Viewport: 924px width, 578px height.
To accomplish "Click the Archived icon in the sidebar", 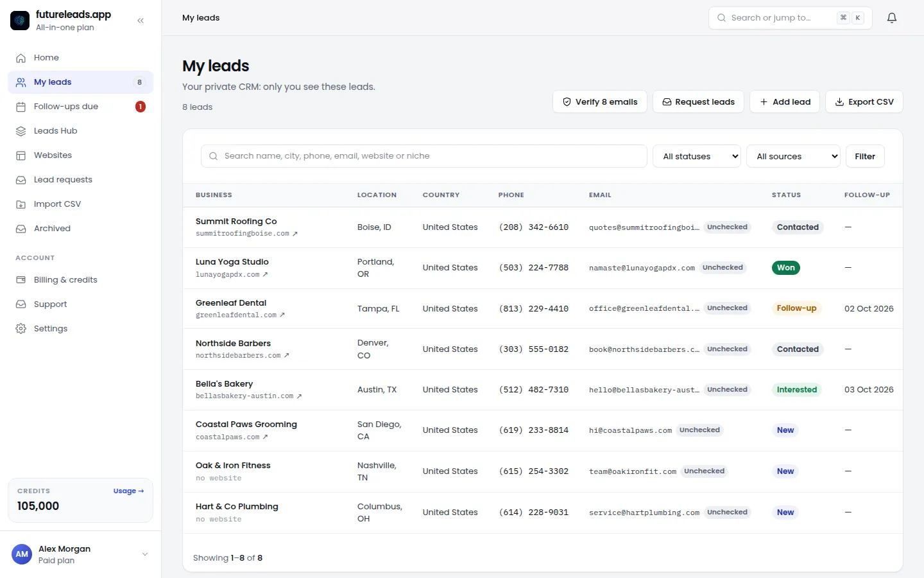I will (x=21, y=229).
